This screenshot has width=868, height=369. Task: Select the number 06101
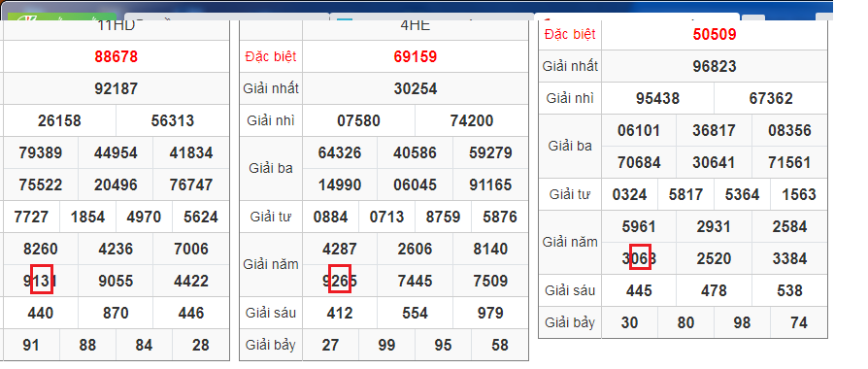click(639, 131)
